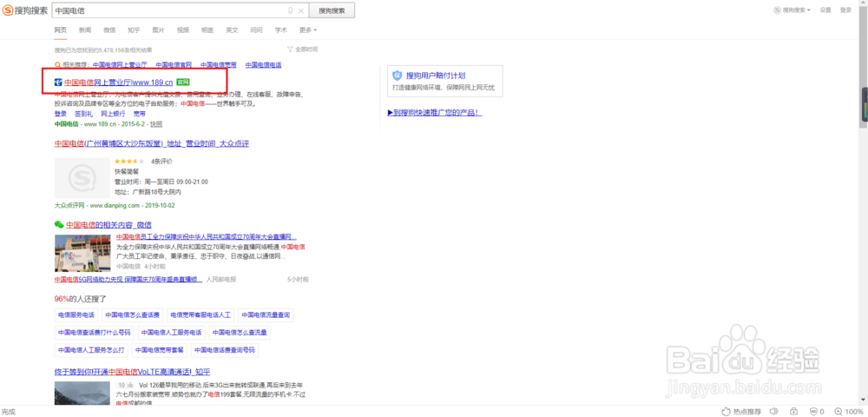Click the WeChat icon beside 相关内容 result

pos(59,224)
